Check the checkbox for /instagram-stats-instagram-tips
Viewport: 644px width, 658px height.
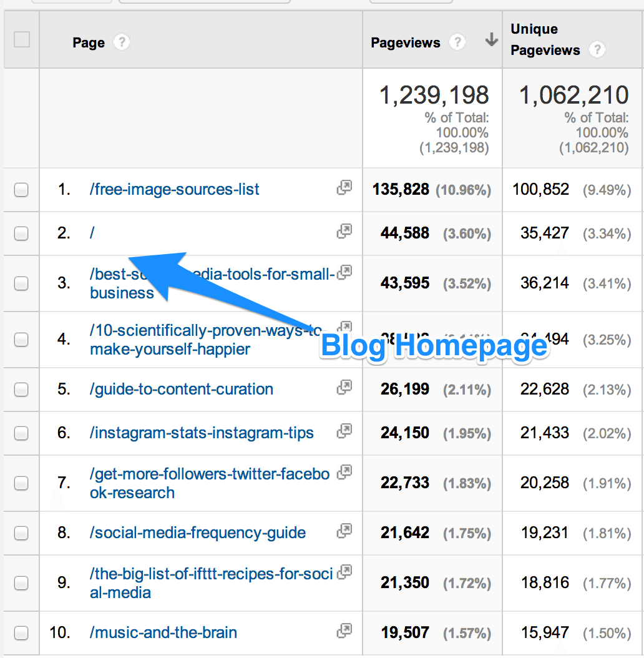click(x=21, y=433)
